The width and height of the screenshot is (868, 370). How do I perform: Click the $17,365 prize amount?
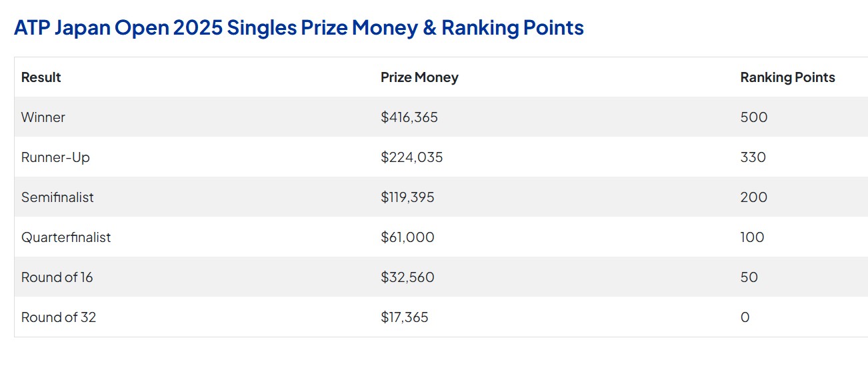tap(405, 317)
